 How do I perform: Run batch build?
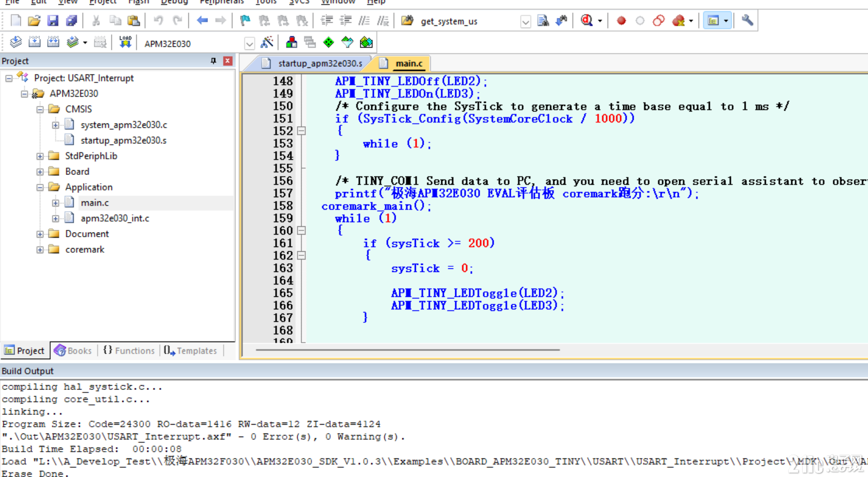pyautogui.click(x=73, y=43)
